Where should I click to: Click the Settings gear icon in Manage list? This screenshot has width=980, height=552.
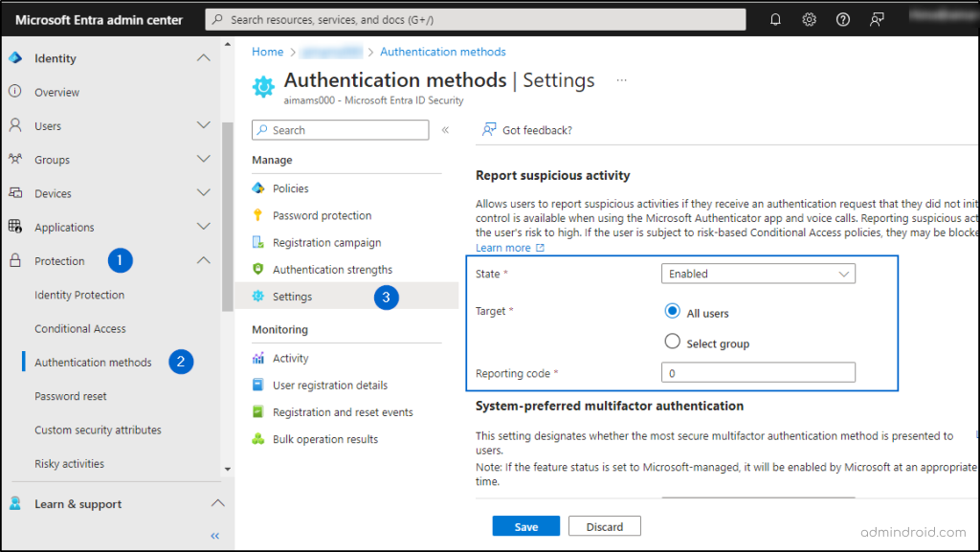click(257, 296)
